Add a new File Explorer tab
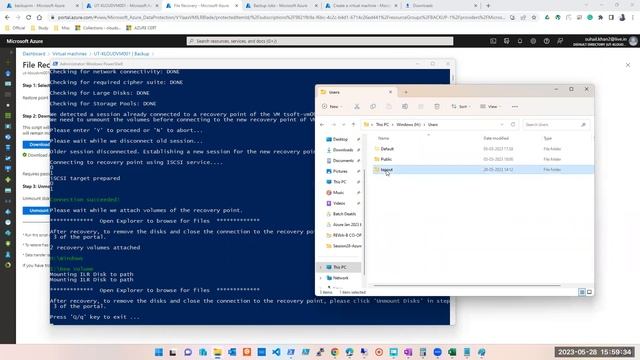The image size is (640, 360). click(x=406, y=92)
